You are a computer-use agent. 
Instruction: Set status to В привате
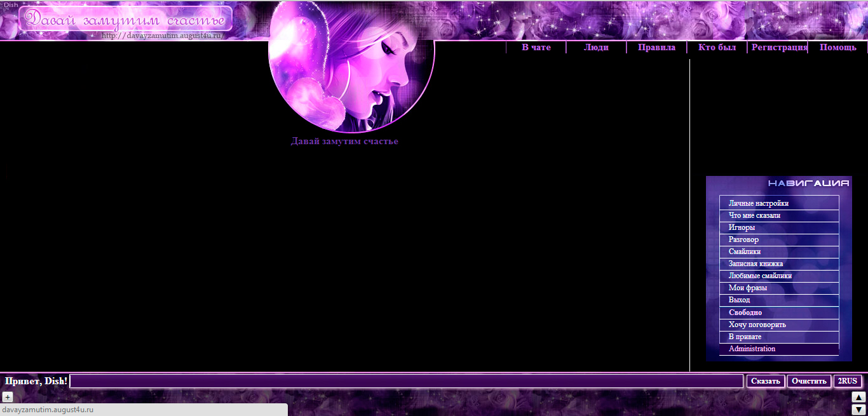(x=779, y=337)
